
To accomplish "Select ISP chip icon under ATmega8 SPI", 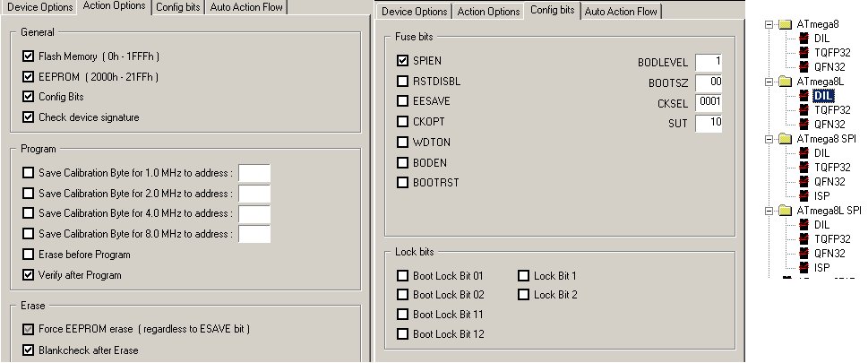I will tap(804, 195).
